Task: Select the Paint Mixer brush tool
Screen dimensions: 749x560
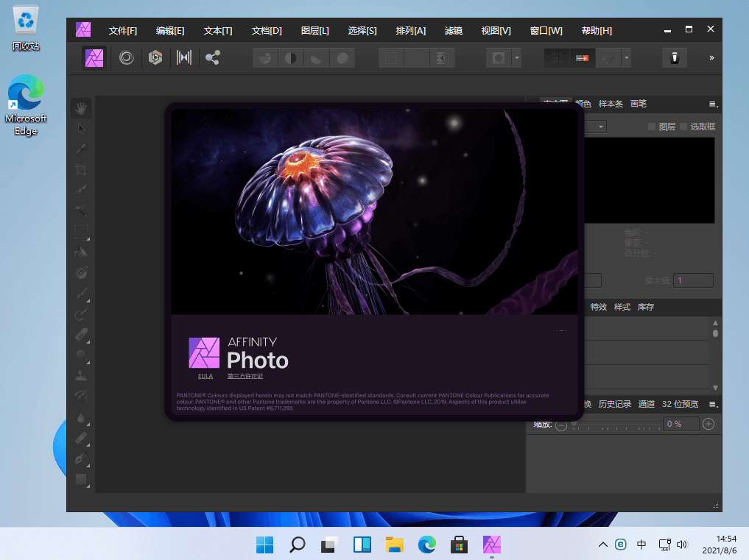Action: 81,314
